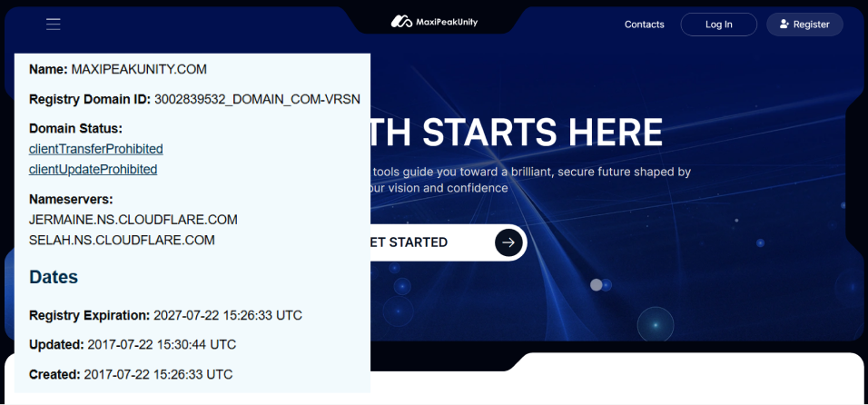The image size is (868, 405).
Task: Select the Register button label
Action: click(x=811, y=25)
